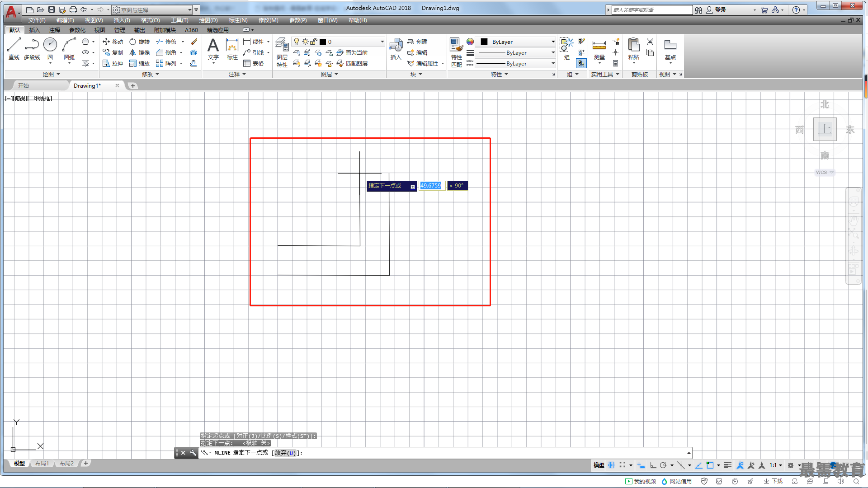Open the workspace dropdown 草图与注释
Screen dimensions: 868x488
click(152, 9)
